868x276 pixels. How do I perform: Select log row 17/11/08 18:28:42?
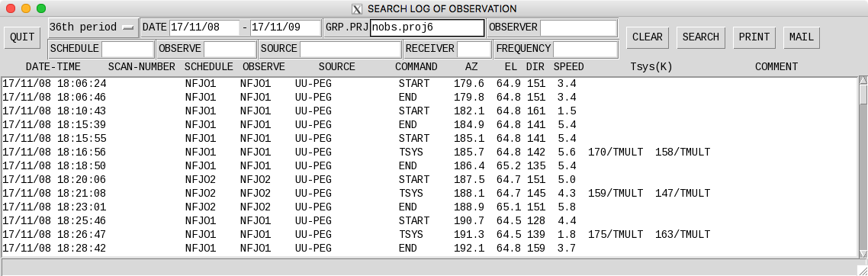pos(429,249)
